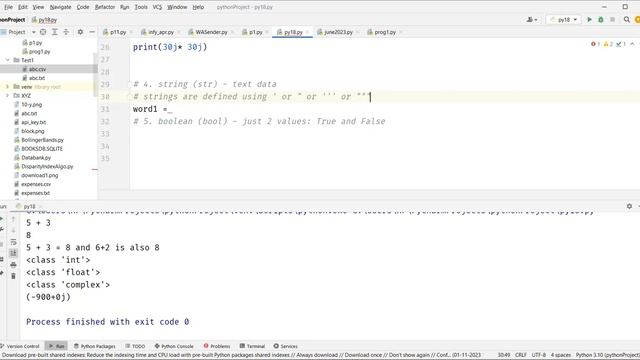The image size is (640, 360).
Task: Switch to the infy_apr.py editor tab
Action: pyautogui.click(x=161, y=32)
